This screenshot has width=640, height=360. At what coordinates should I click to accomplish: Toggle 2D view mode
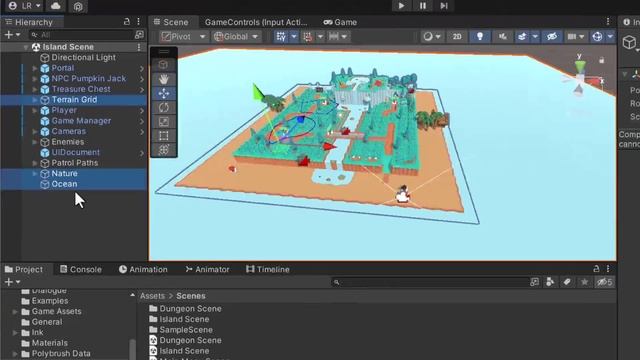coord(457,37)
